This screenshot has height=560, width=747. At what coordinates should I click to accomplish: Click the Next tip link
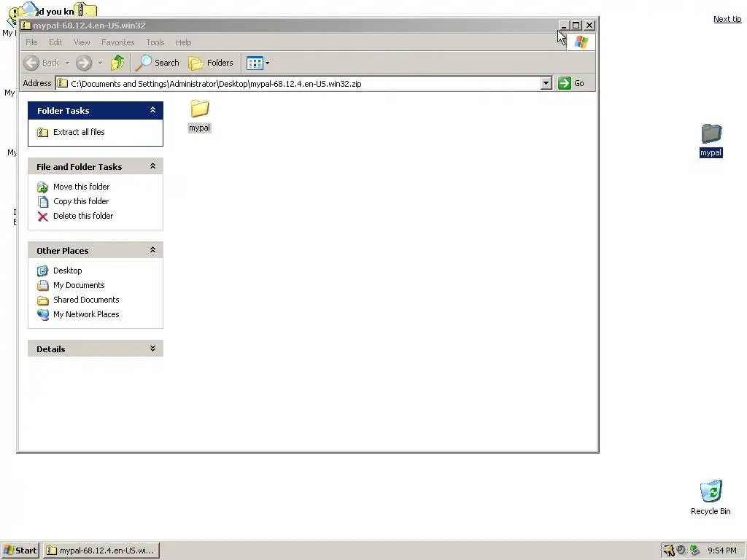click(x=727, y=19)
